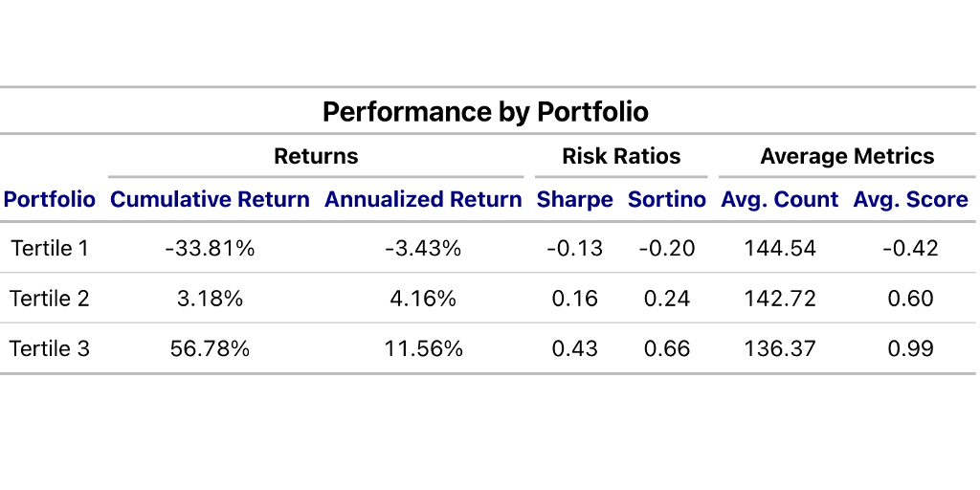Sort by the Cumulative Return header

point(210,200)
